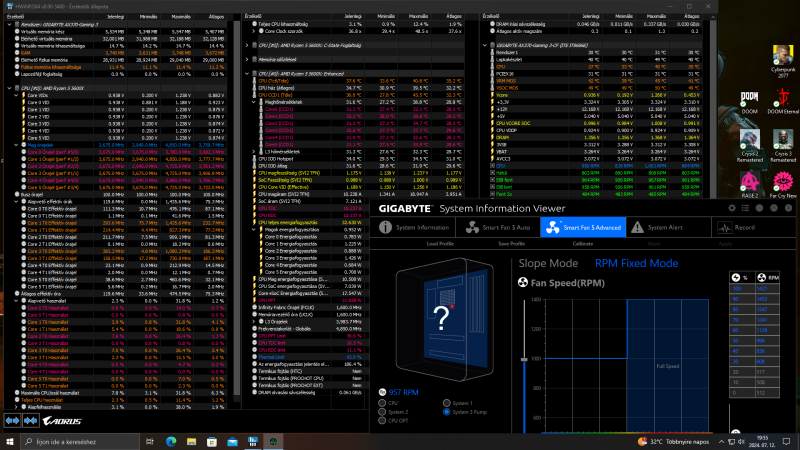Click the HWiNFO left panel vertical scrollbar
This screenshot has width=800, height=450.
coord(237,208)
